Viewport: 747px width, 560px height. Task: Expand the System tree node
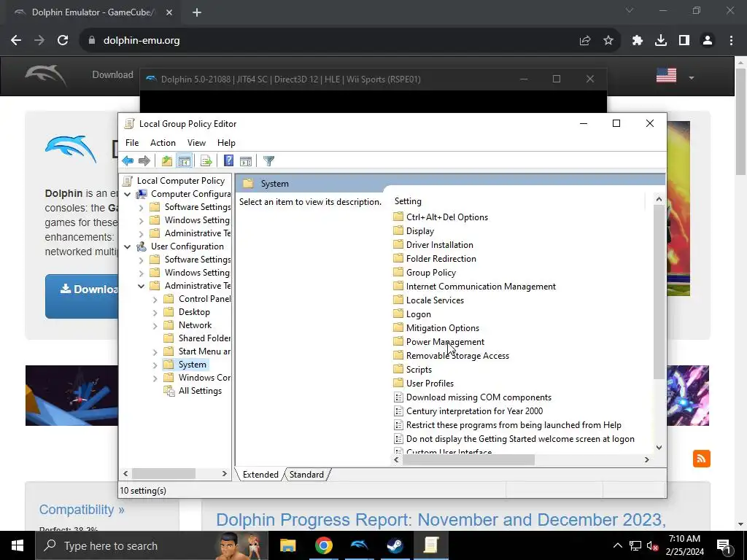point(155,365)
